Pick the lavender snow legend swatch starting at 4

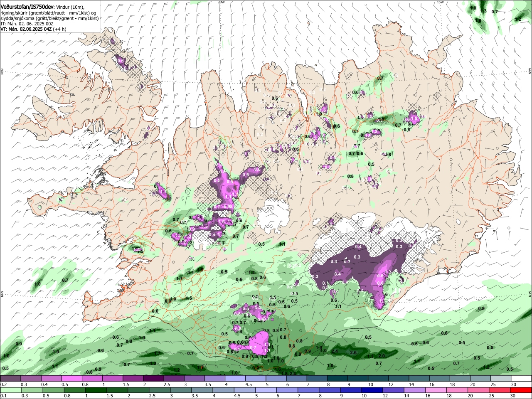[x=235, y=379]
